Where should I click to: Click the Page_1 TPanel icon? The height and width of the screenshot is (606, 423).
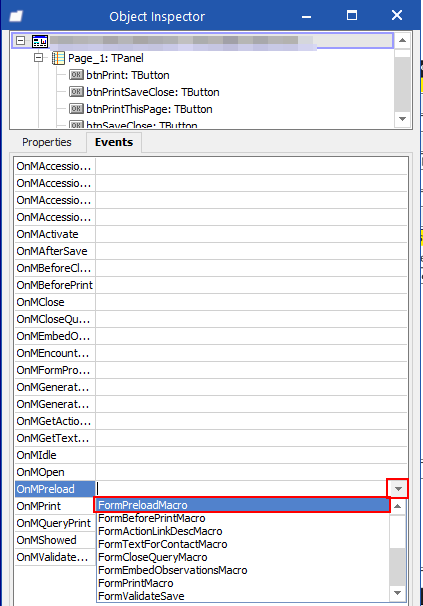(58, 58)
